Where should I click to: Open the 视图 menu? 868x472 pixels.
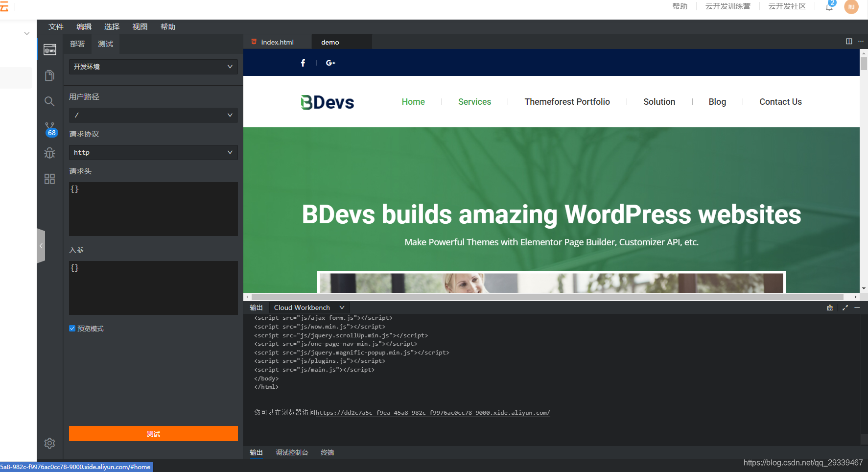click(140, 27)
